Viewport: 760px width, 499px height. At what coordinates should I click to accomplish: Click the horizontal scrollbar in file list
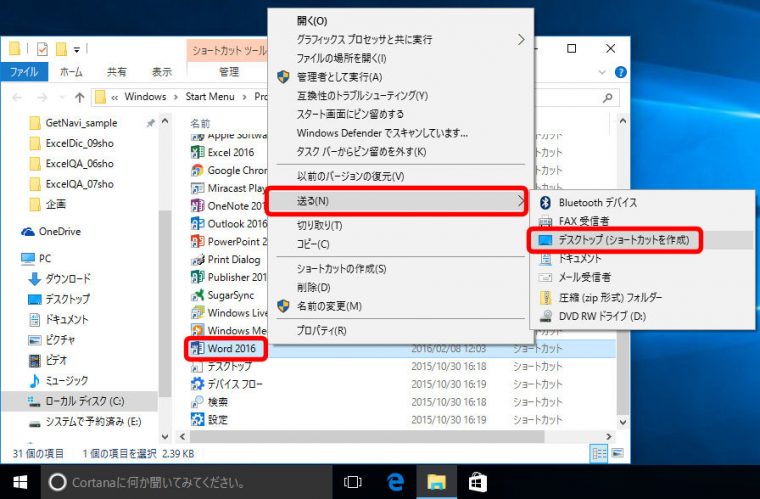(367, 437)
